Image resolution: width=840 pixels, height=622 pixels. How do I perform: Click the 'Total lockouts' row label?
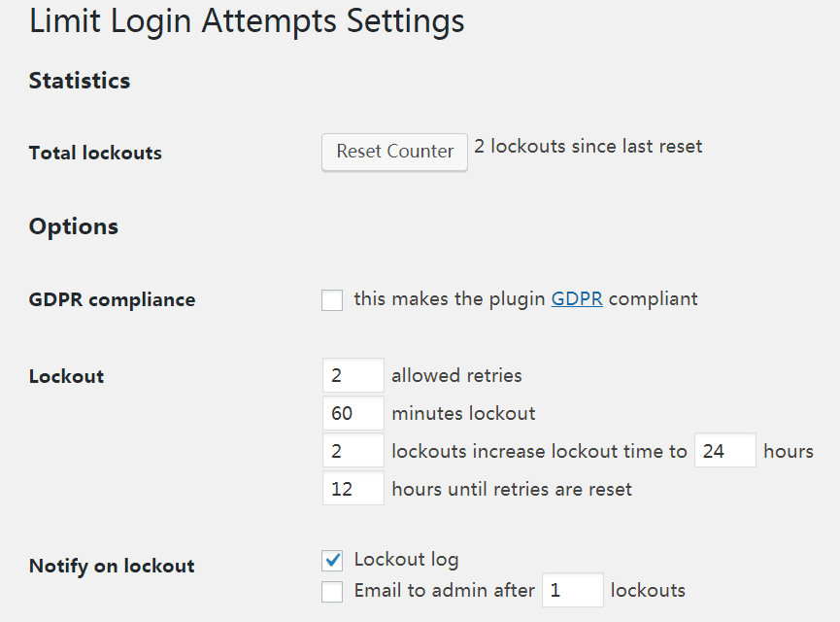click(x=95, y=153)
